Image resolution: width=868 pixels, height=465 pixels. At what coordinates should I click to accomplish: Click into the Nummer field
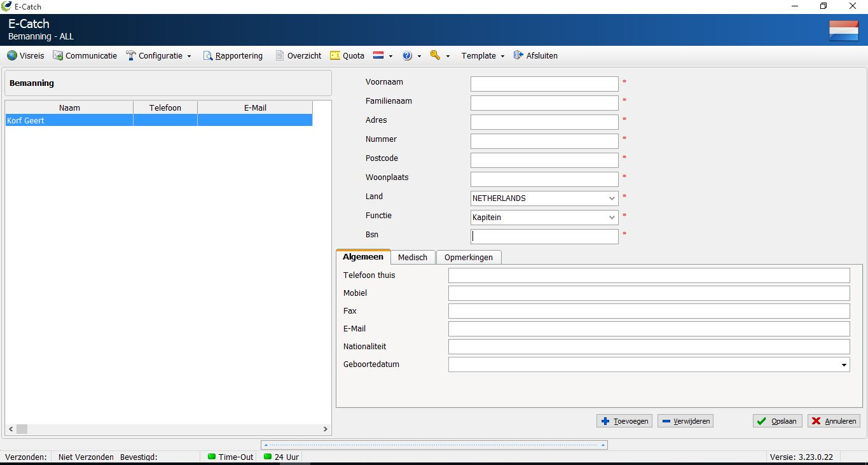point(544,141)
